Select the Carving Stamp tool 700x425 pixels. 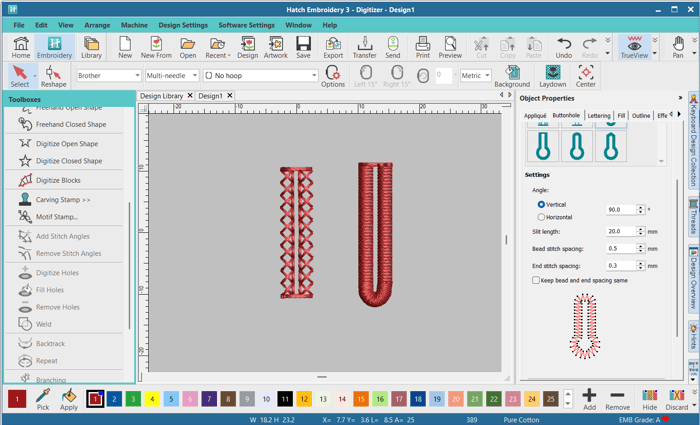point(62,200)
